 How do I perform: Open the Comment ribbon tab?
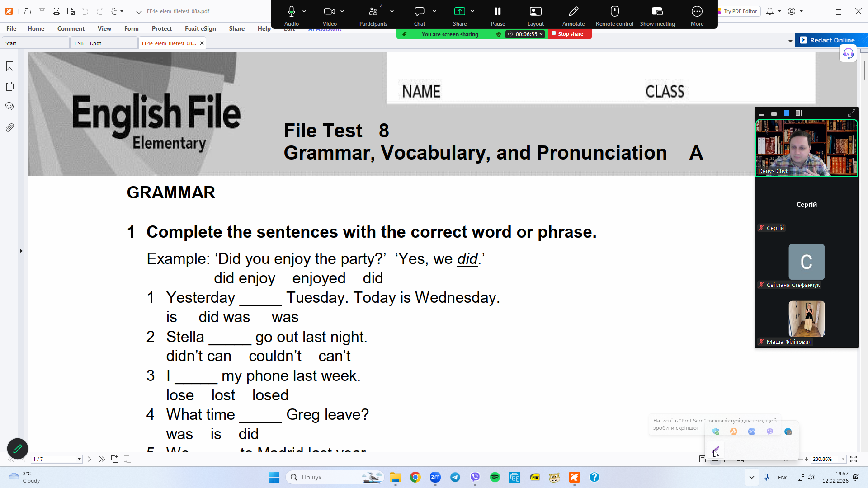tap(71, 28)
